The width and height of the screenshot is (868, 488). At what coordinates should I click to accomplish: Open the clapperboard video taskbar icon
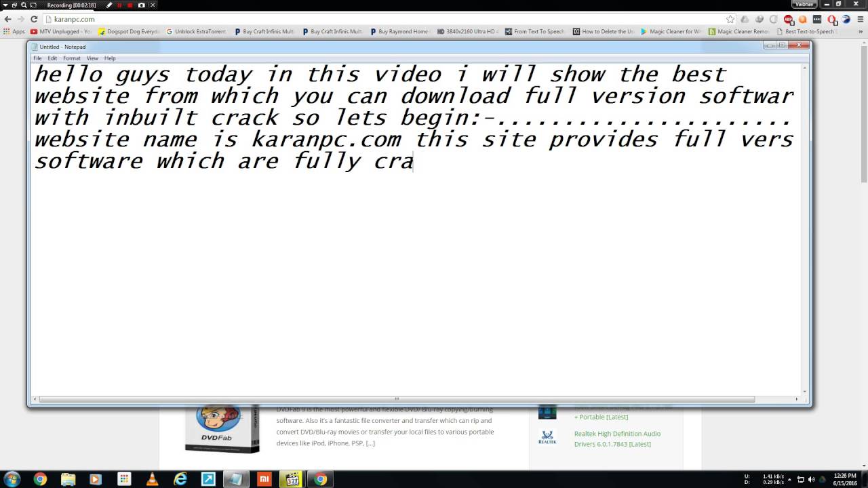[292, 479]
